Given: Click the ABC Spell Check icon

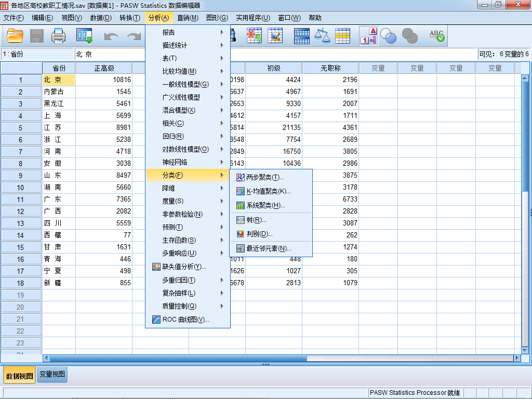Looking at the screenshot, I should coord(436,36).
